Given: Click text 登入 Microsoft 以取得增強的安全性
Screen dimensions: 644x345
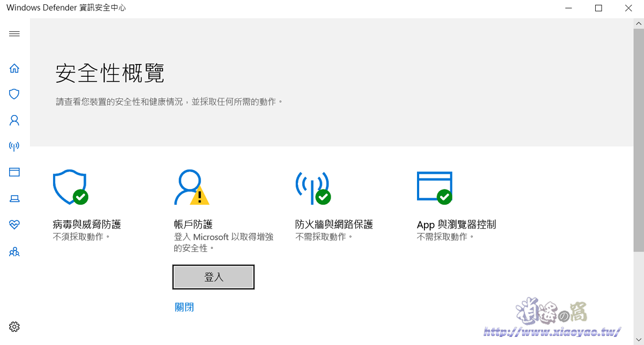Looking at the screenshot, I should click(224, 242).
